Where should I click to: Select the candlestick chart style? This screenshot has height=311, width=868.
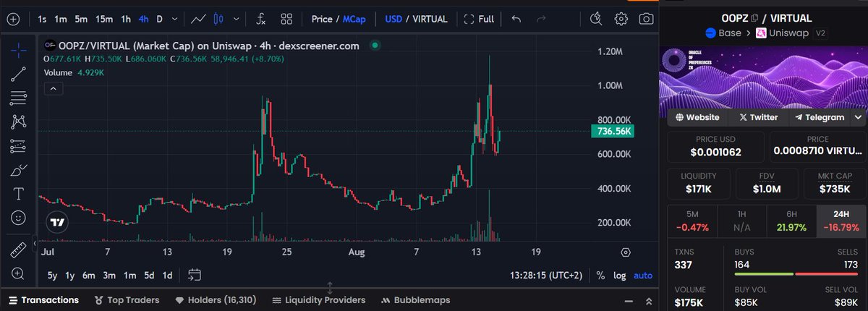coord(220,19)
